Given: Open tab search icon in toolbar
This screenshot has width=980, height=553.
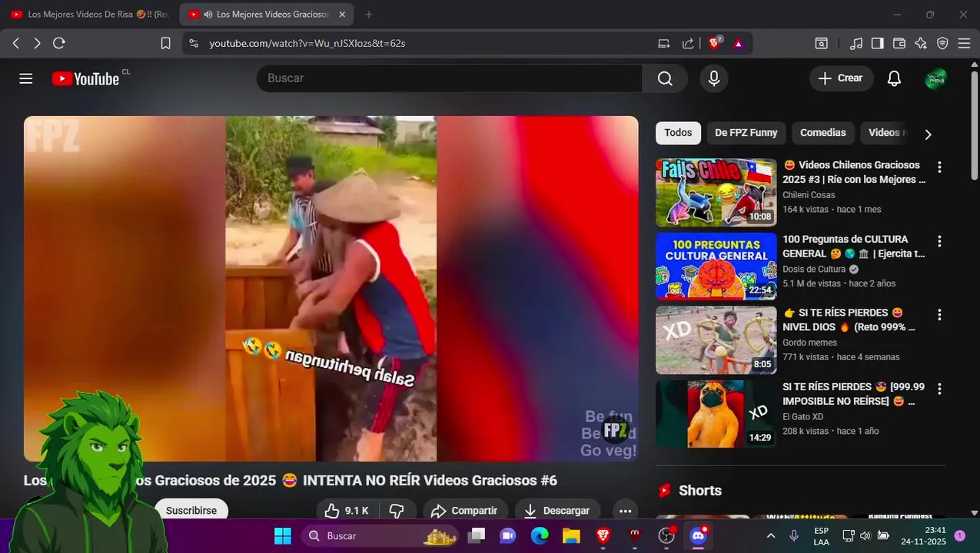Looking at the screenshot, I should [821, 43].
